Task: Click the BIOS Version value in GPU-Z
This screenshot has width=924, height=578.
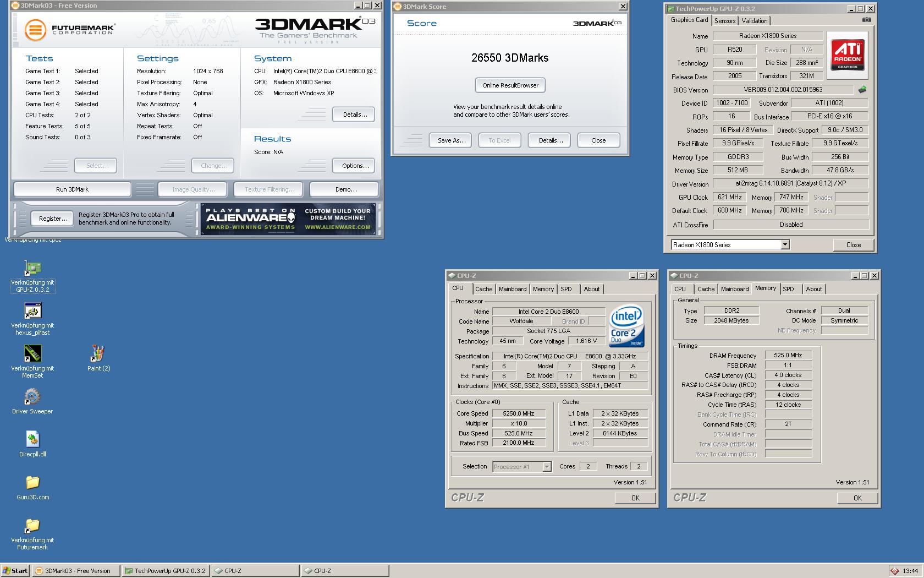Action: (783, 89)
